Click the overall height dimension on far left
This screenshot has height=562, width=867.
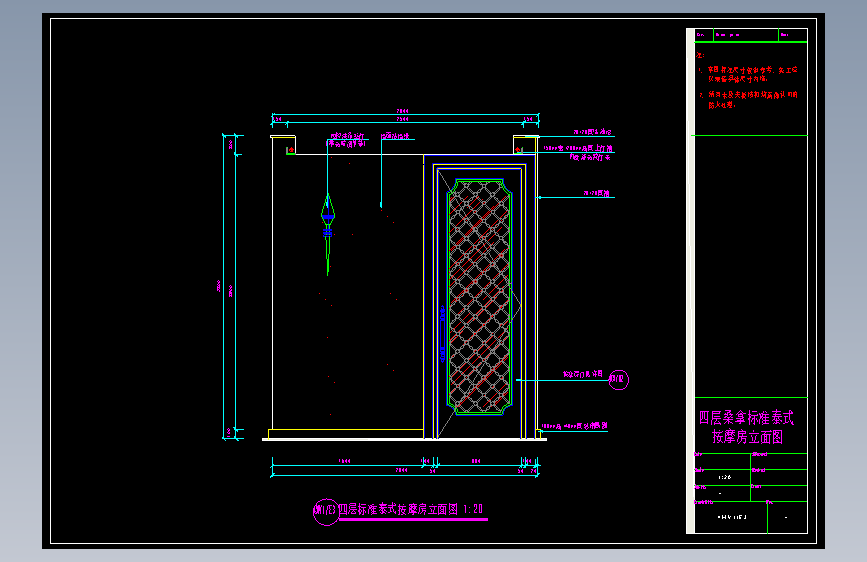[x=219, y=285]
